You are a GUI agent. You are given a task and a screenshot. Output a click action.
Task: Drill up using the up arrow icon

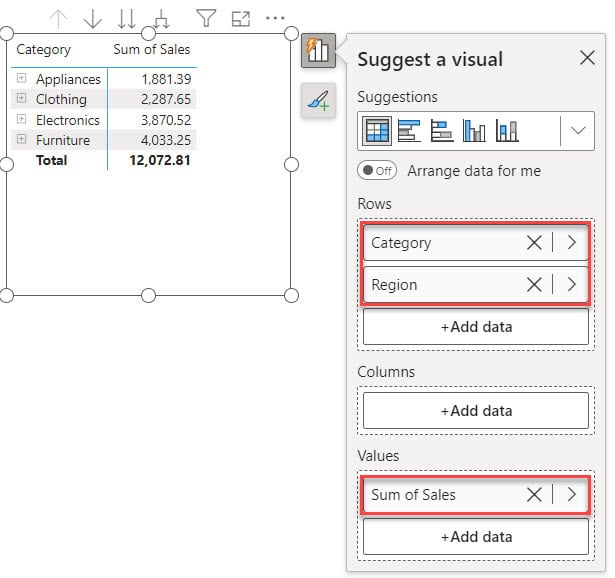tap(58, 19)
